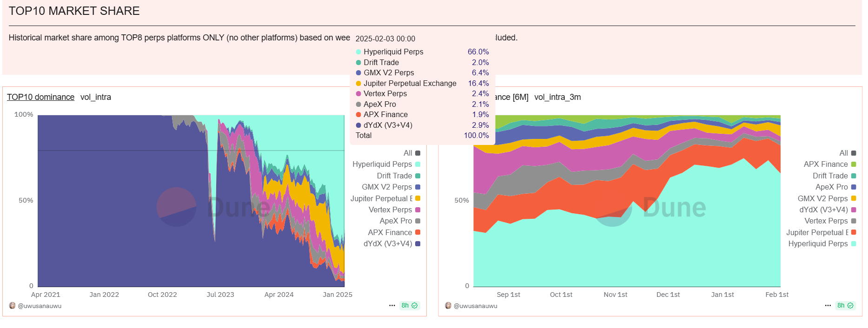The height and width of the screenshot is (328, 868).
Task: Toggle dYdX (V3+V4) in the right legend
Action: pos(823,210)
